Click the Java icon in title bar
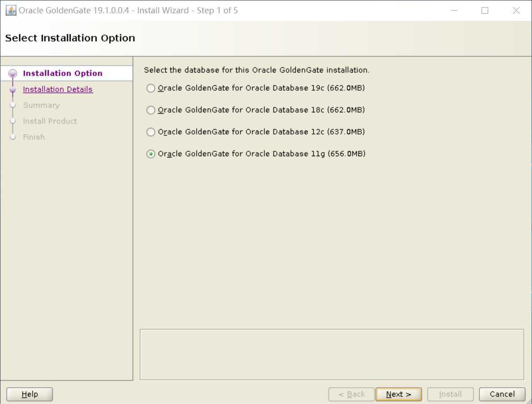Viewport: 532px width, 404px height. click(x=11, y=10)
